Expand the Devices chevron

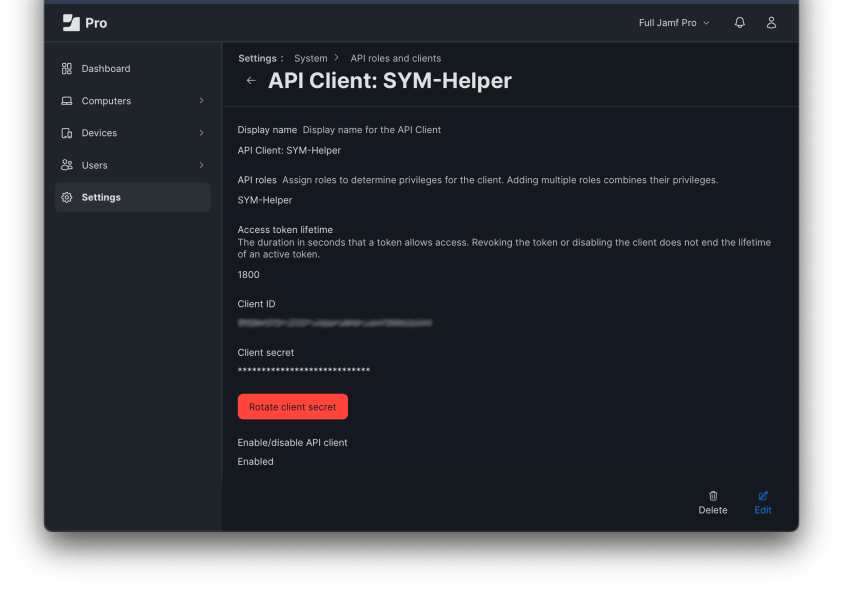pos(202,133)
